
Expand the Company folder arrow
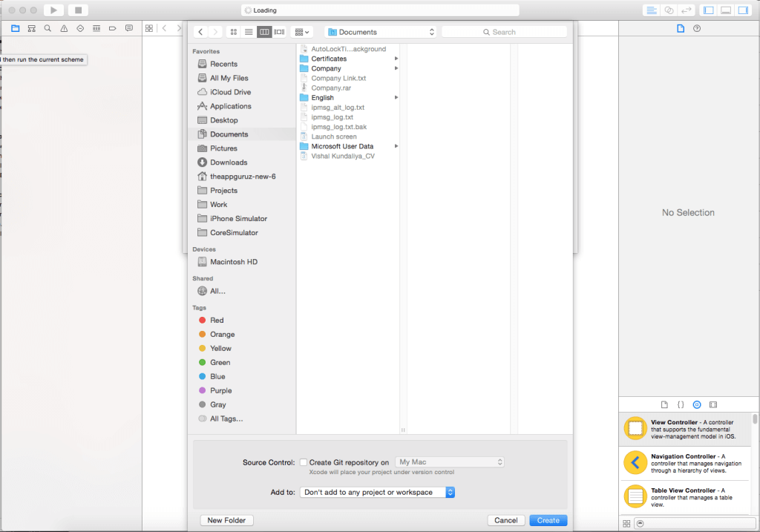pos(396,68)
